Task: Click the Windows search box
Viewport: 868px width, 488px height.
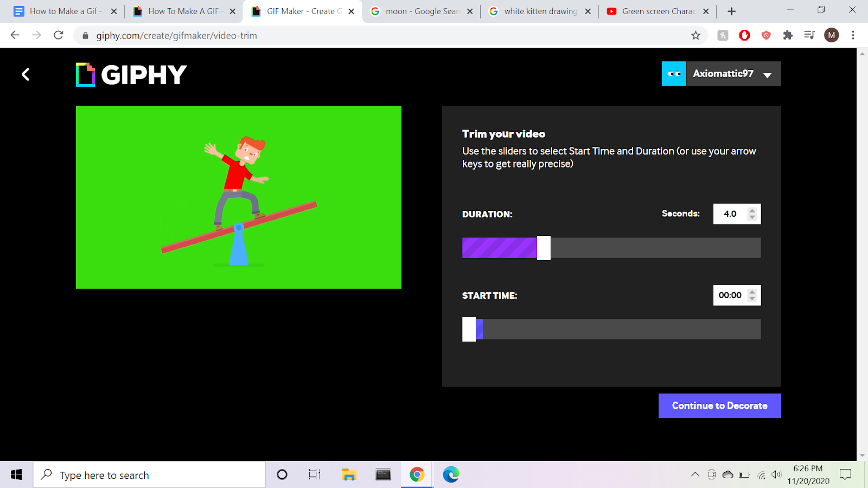Action: (149, 474)
